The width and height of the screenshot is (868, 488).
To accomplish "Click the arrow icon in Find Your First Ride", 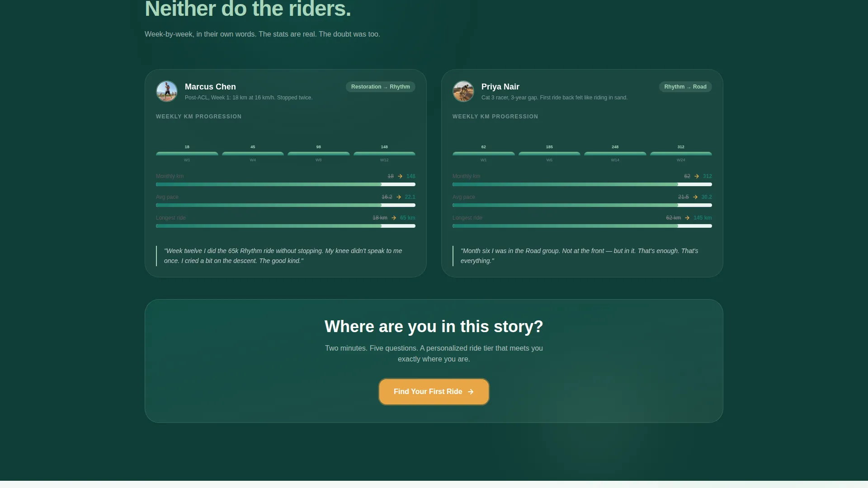I will (471, 392).
